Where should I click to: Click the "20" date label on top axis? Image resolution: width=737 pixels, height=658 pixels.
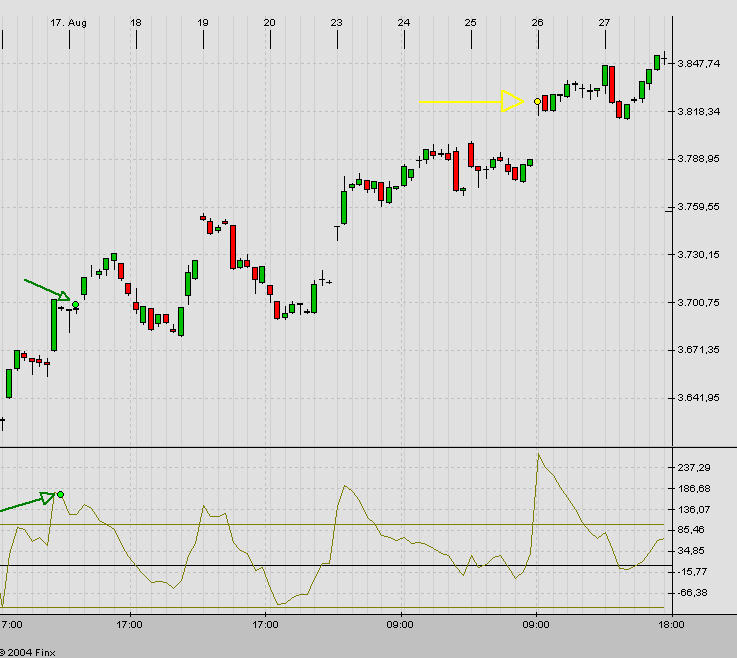point(269,23)
